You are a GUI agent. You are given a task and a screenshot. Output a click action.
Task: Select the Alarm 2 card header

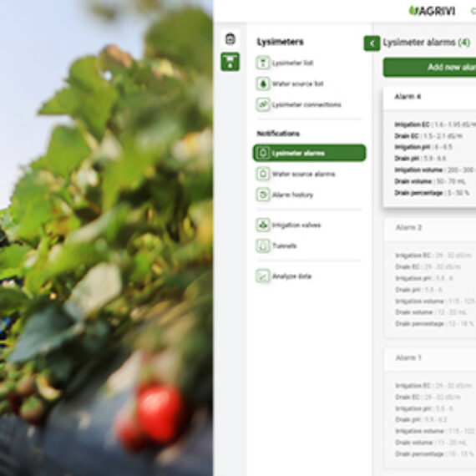[430, 228]
